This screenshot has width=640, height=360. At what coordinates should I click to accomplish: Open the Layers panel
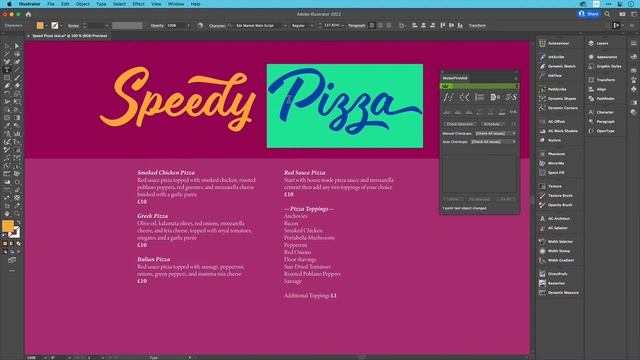coord(599,43)
